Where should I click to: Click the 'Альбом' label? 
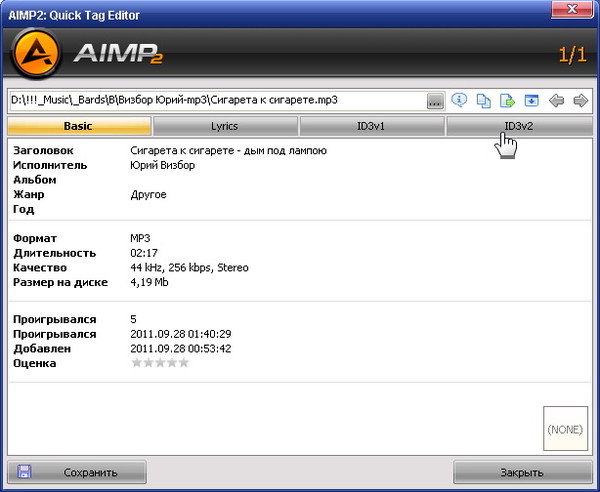[x=34, y=180]
